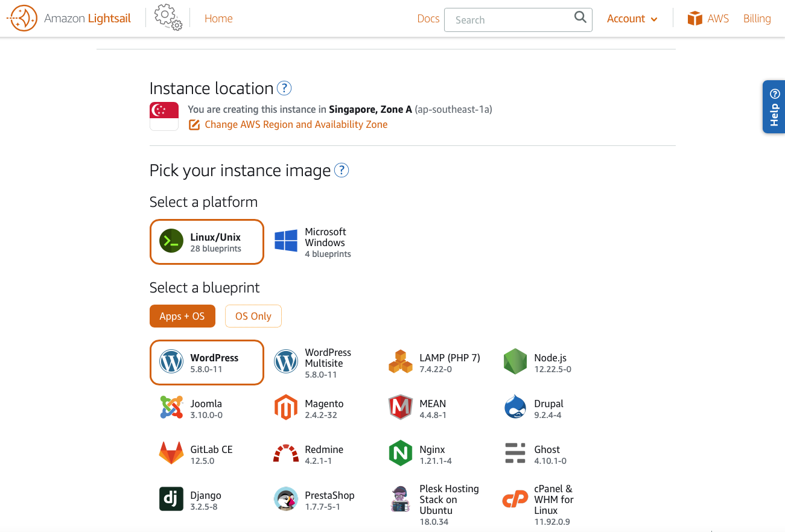
Task: Click the '4 blueprints' text under Windows
Action: click(328, 254)
